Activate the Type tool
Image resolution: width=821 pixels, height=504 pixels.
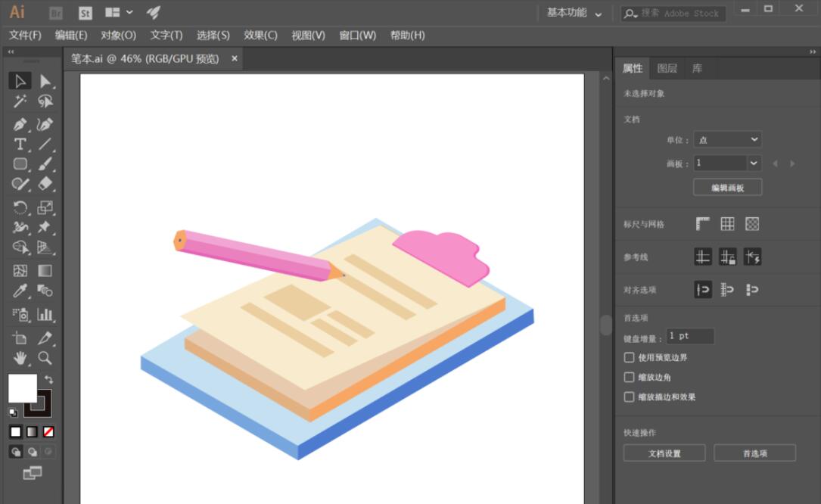(x=20, y=144)
